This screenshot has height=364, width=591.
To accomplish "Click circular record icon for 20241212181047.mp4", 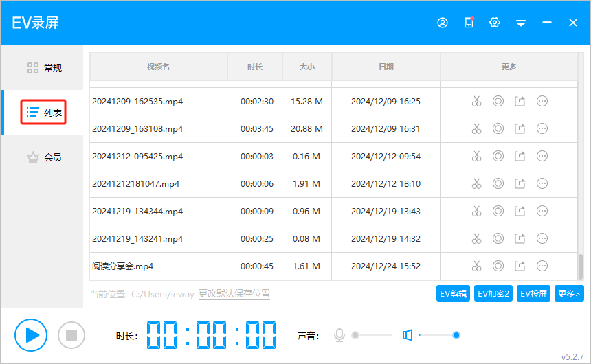I will [x=498, y=184].
